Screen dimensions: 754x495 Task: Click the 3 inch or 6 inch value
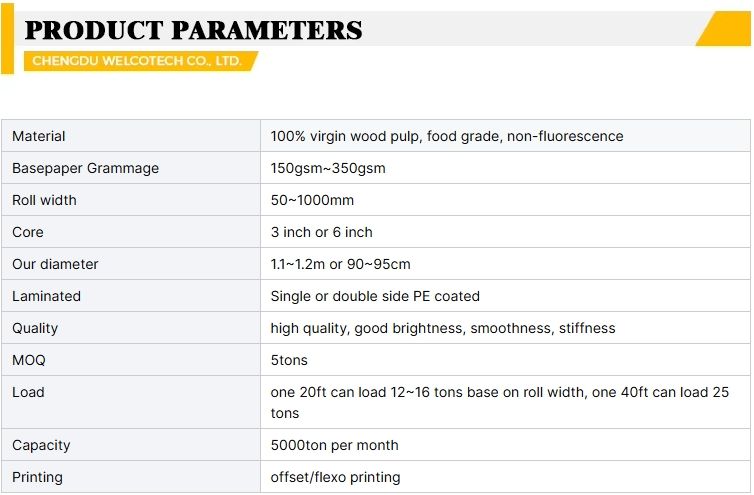coord(321,232)
